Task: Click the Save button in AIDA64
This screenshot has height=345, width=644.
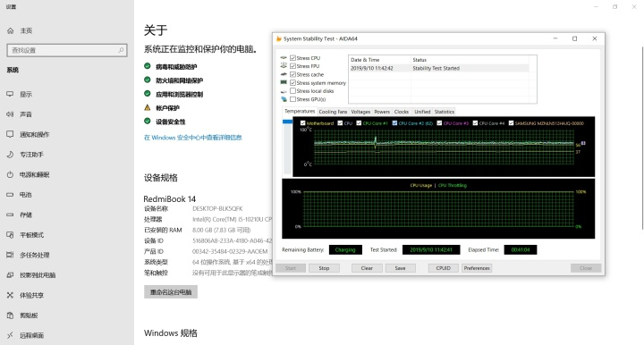Action: pyautogui.click(x=400, y=268)
